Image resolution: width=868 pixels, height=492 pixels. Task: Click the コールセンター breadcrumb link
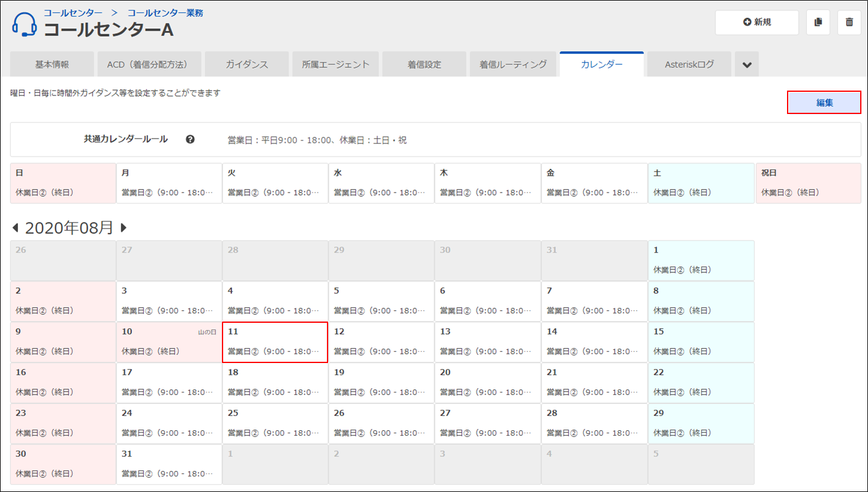[73, 13]
